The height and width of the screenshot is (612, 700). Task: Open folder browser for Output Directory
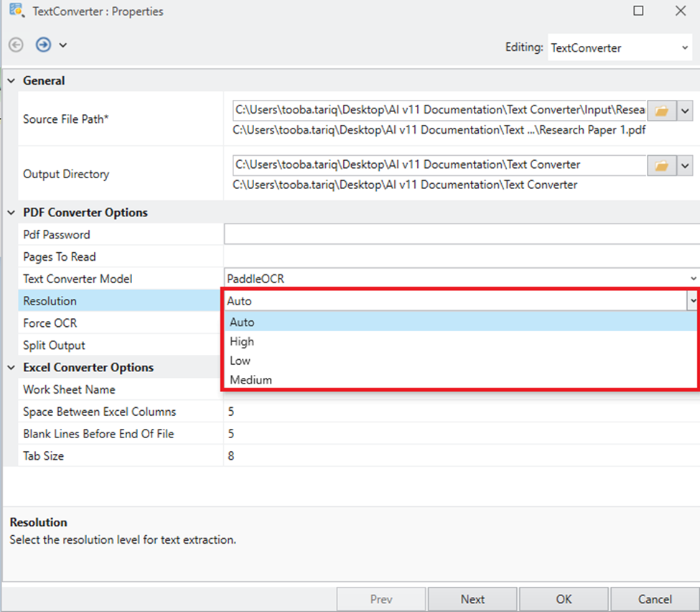661,166
